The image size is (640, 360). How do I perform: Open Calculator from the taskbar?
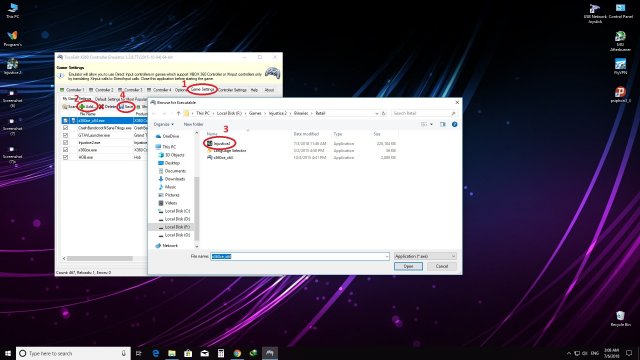click(221, 353)
